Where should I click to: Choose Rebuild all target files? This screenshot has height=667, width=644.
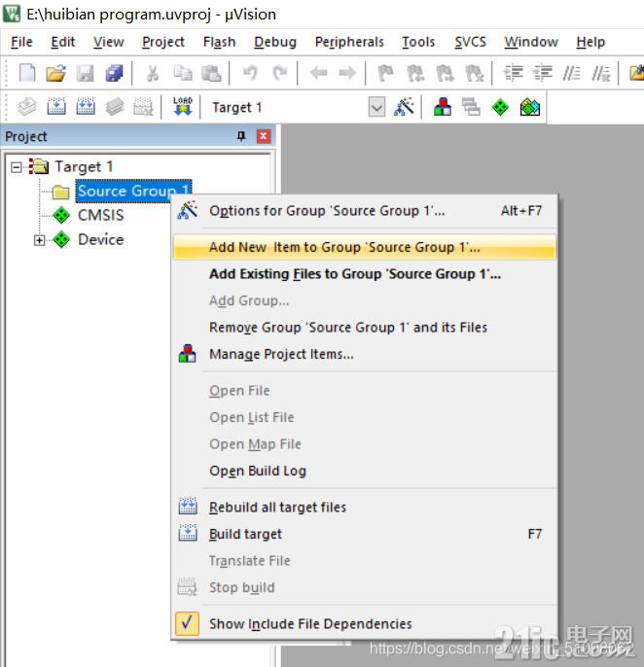click(x=365, y=508)
